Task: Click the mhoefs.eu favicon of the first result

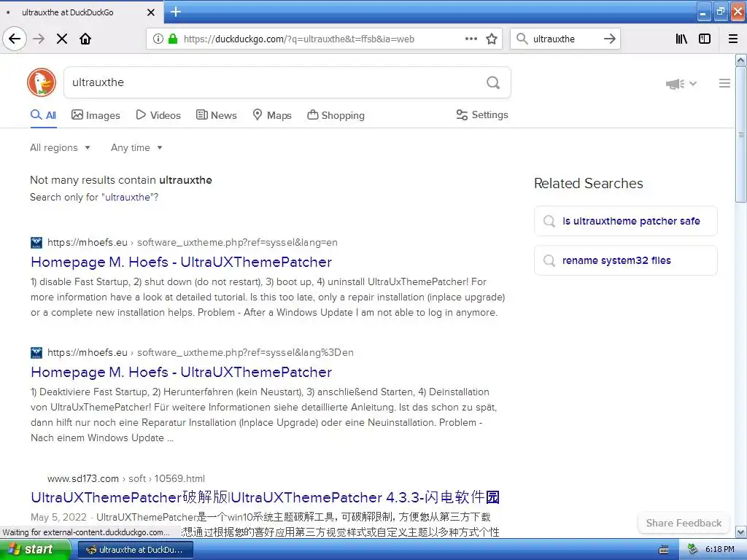Action: (36, 243)
